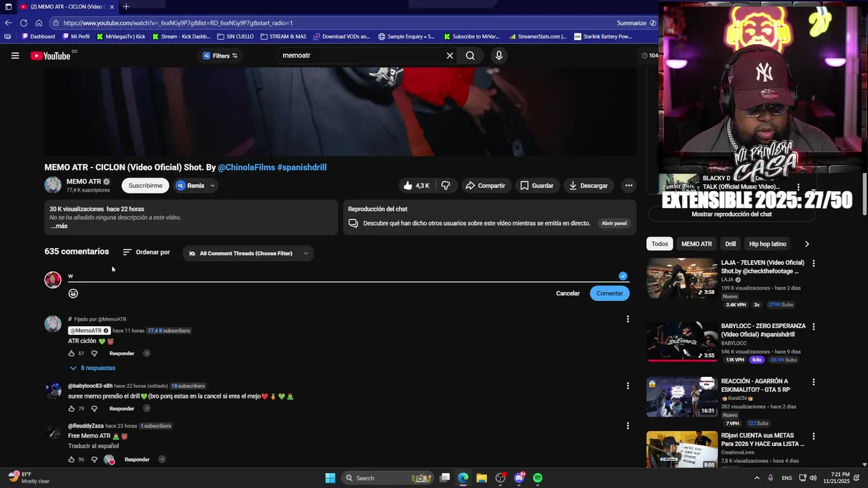Open the #spanishdrill hashtag in the title
Viewport: 868px width, 488px height.
click(302, 167)
